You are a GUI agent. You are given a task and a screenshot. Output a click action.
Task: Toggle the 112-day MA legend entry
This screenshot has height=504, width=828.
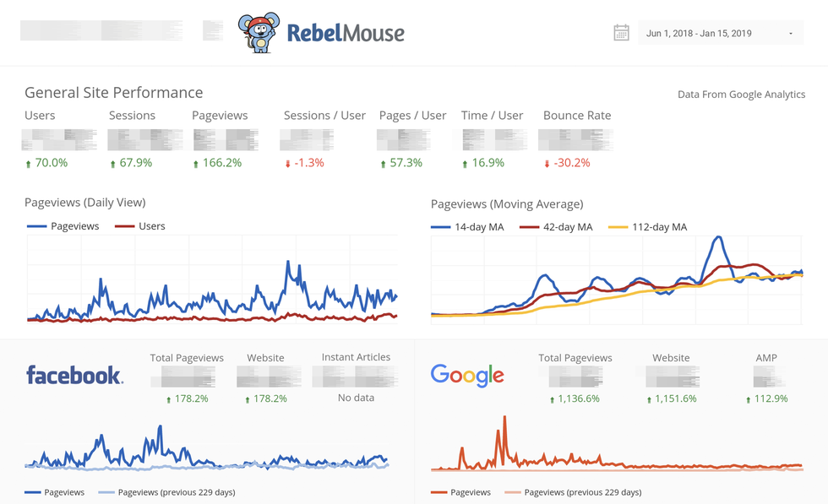pyautogui.click(x=649, y=227)
